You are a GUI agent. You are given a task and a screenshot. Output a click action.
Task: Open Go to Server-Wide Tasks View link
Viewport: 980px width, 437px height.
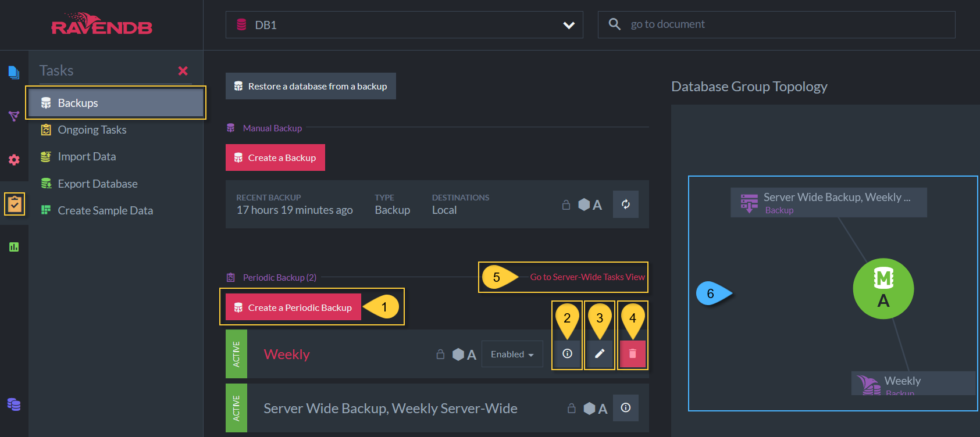pos(587,277)
